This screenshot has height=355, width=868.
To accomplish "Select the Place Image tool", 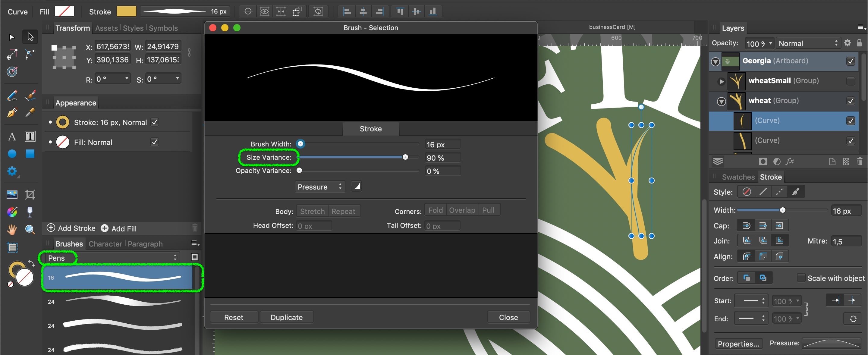I will coord(12,194).
